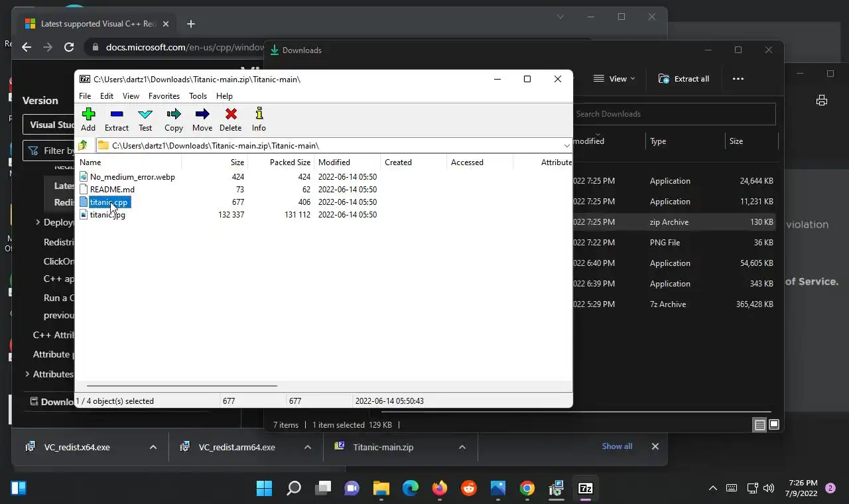The width and height of the screenshot is (849, 504).
Task: Open Firefox from the taskbar
Action: (439, 489)
